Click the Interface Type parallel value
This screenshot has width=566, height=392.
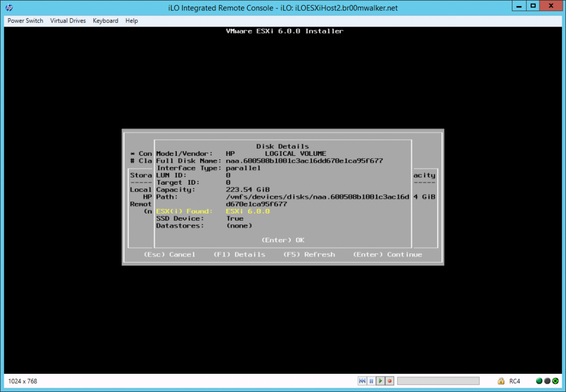[243, 168]
